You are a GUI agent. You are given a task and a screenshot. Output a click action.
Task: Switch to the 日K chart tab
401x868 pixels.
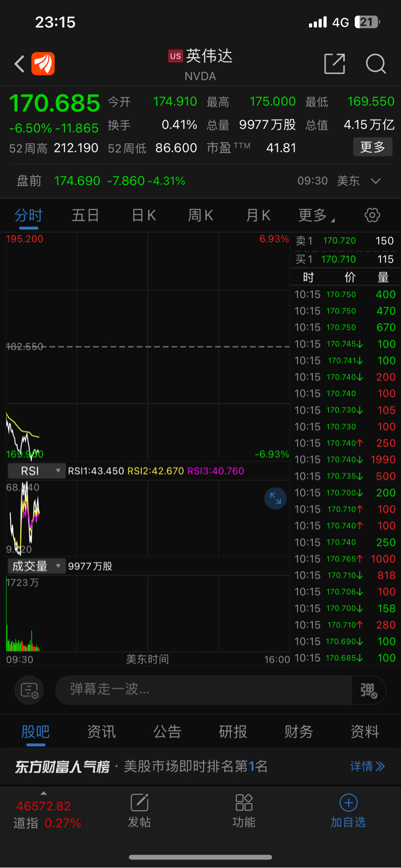coord(144,215)
